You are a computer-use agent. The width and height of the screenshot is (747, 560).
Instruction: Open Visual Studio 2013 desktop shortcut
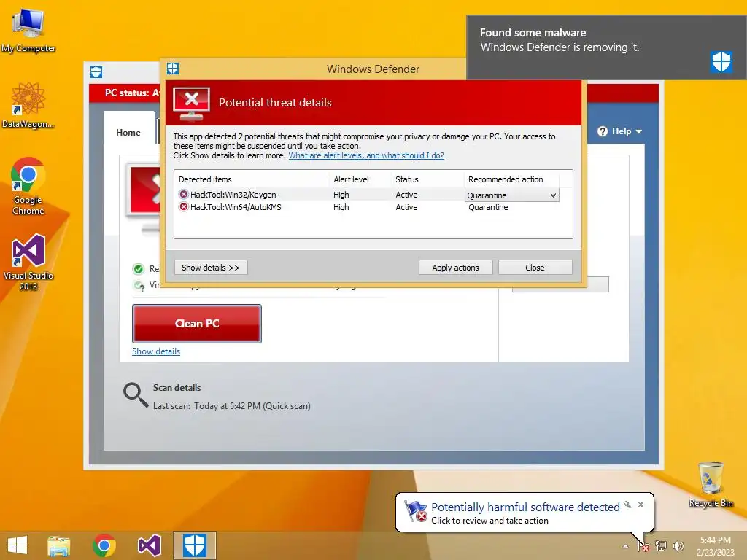(28, 262)
